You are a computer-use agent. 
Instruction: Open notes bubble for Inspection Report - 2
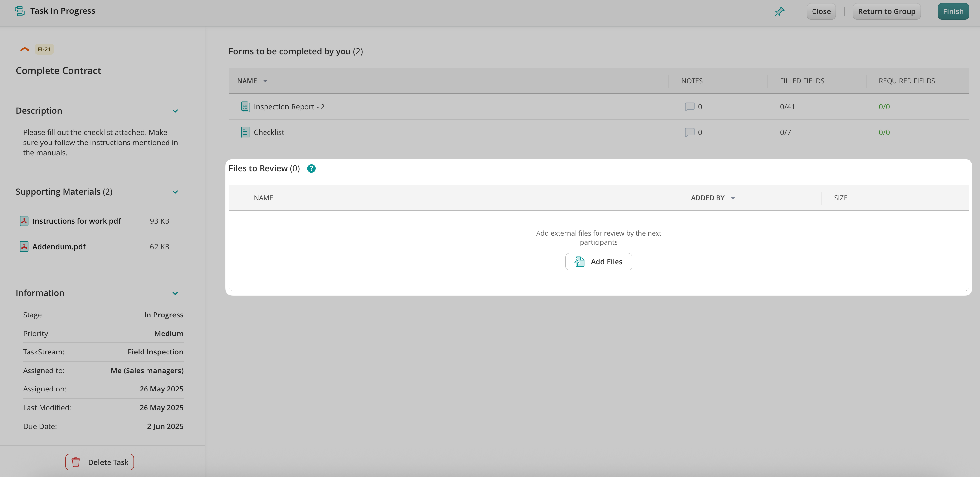[x=689, y=107]
